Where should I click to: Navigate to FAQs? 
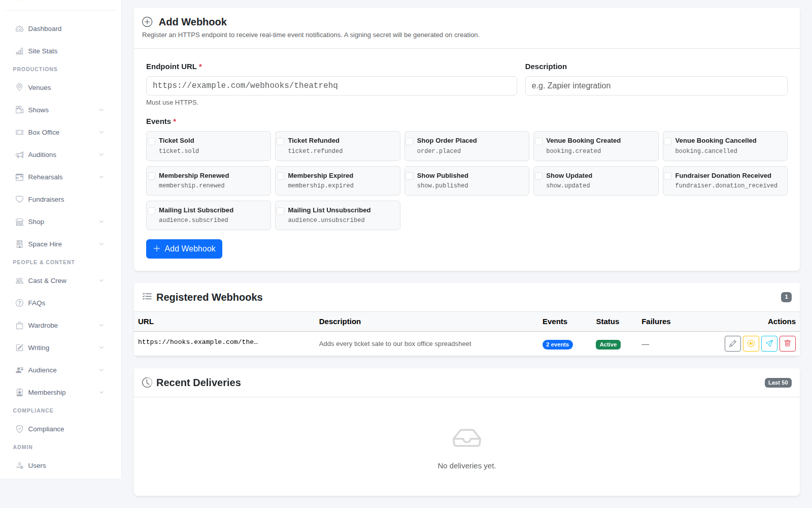tap(60, 303)
